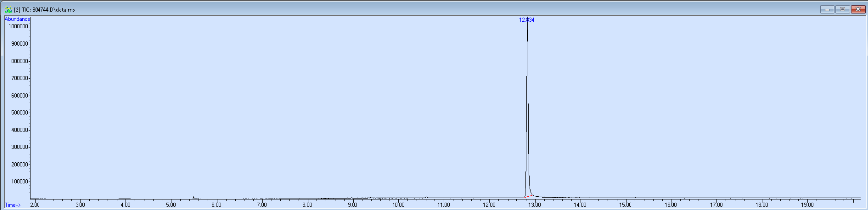Click the 1000000 abundance tick label
Screen dimensions: 868x210
tap(18, 26)
